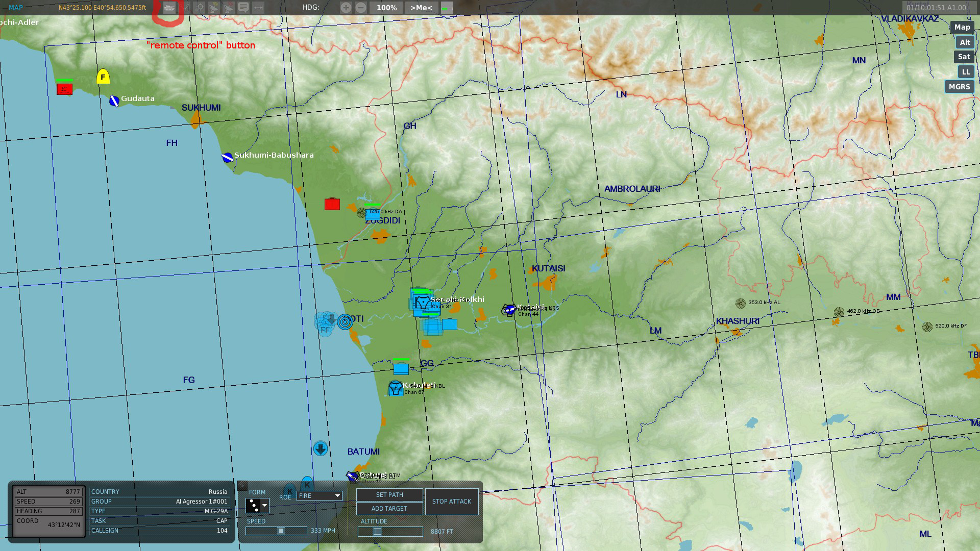Click the COUNTRY Russia row
Image resolution: width=980 pixels, height=551 pixels.
tap(159, 492)
